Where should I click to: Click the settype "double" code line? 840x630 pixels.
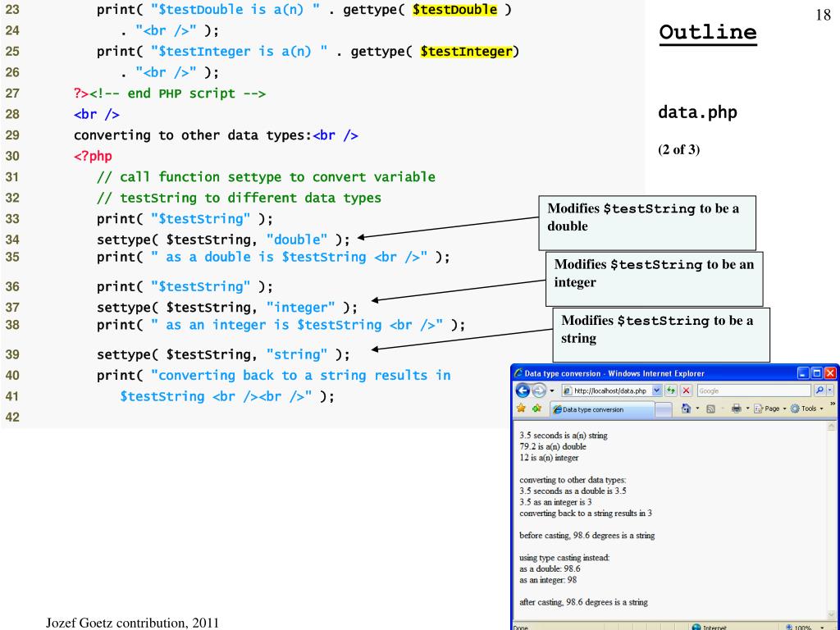[x=223, y=240]
